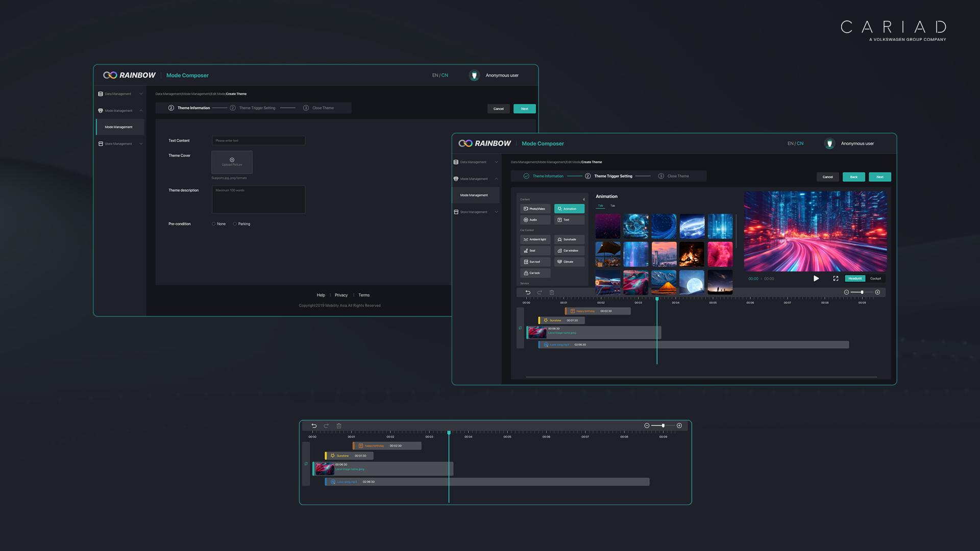Click the Back button

click(853, 177)
